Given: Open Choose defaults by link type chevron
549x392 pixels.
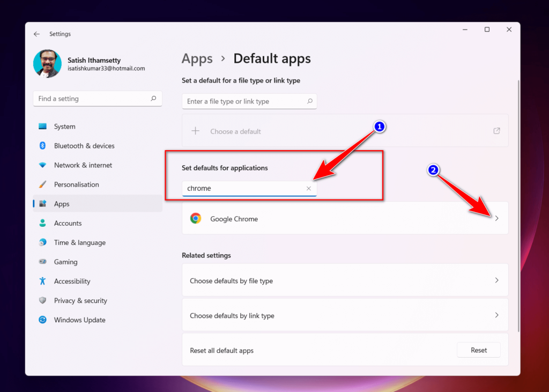Looking at the screenshot, I should pyautogui.click(x=496, y=315).
